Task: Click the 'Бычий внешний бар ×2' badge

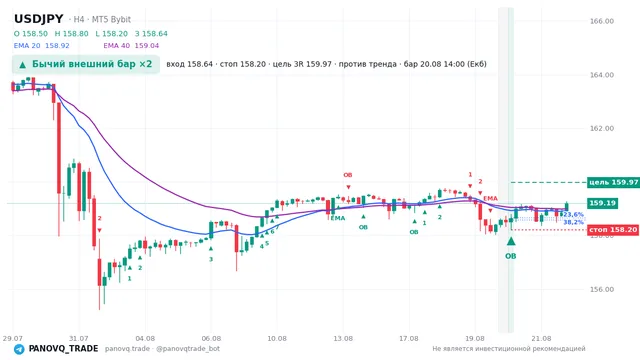Action: point(86,64)
